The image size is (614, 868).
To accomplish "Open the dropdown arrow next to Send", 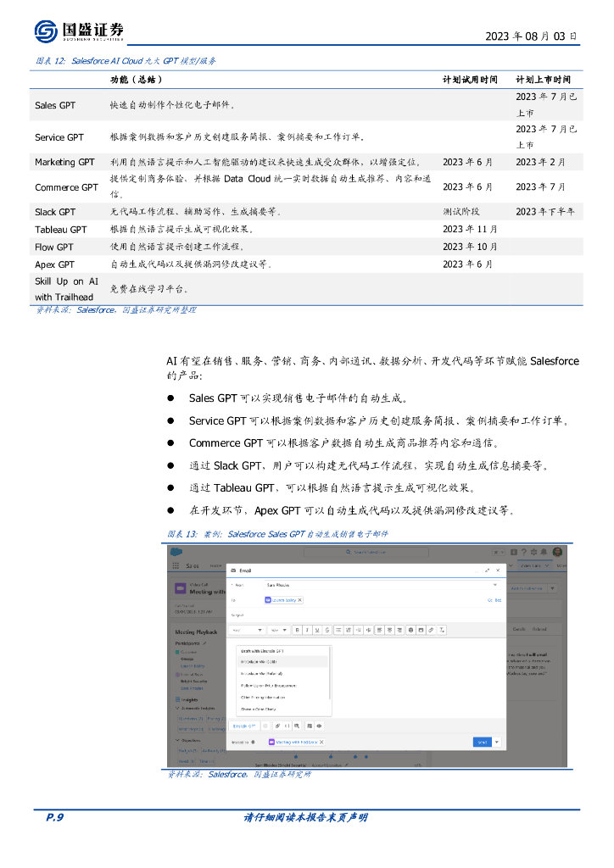I will coord(497,742).
